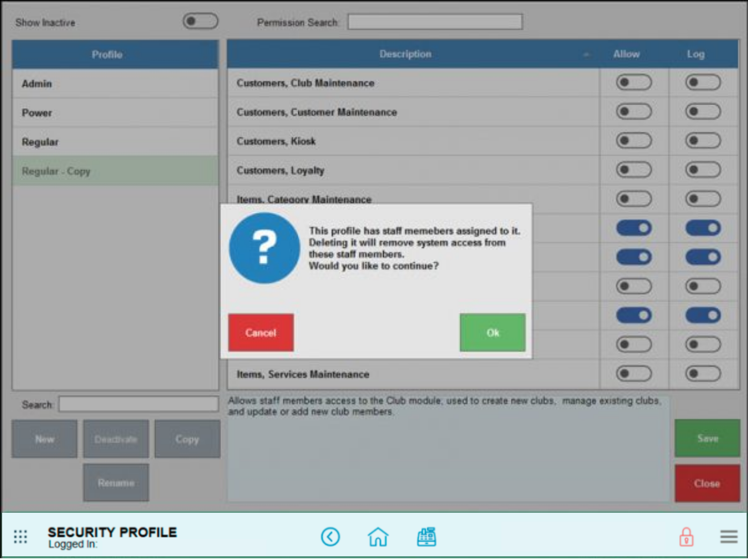Click the Permission Search field

click(x=435, y=22)
